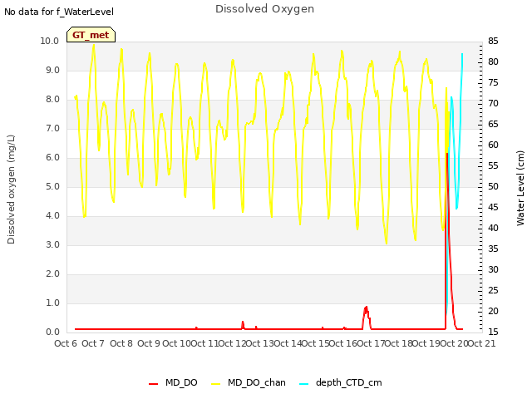
Task: Click the cyan depth_CTD_cm legend swatch
Action: pos(304,384)
